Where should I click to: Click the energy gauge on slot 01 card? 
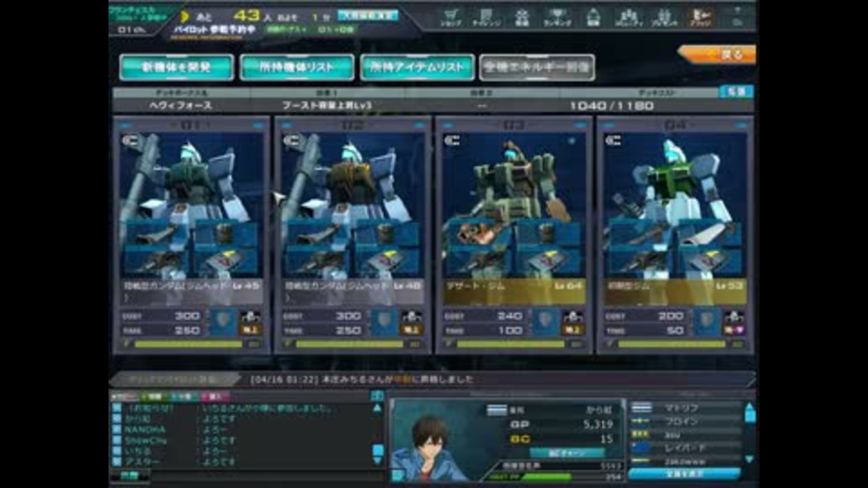tap(189, 344)
